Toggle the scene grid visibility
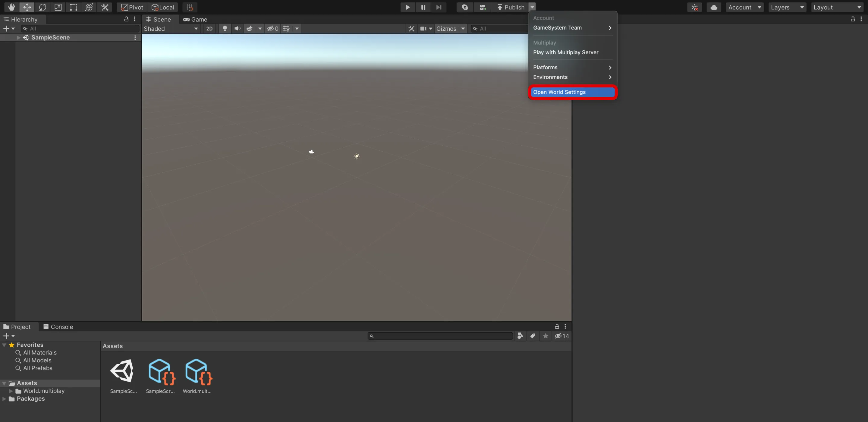Image resolution: width=868 pixels, height=422 pixels. tap(286, 29)
